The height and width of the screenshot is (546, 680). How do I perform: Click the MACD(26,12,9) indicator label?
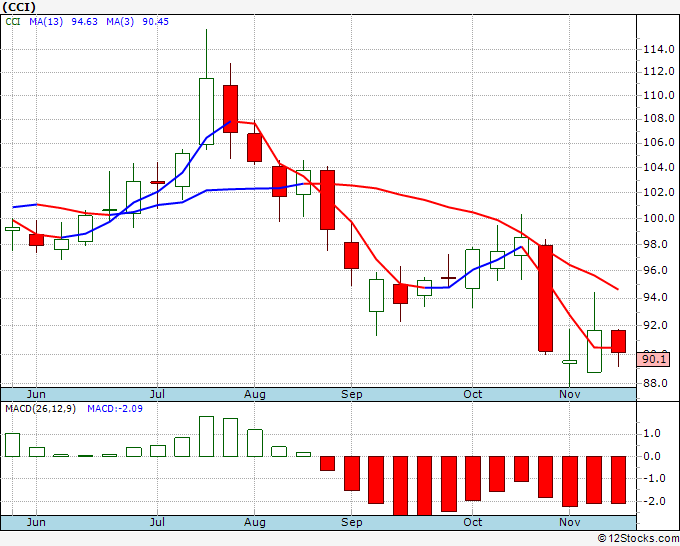pos(40,409)
